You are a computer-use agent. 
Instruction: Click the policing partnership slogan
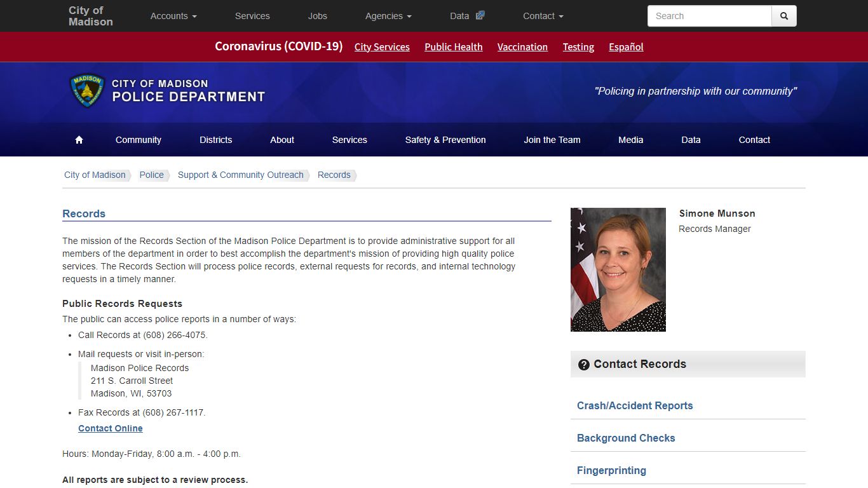696,91
